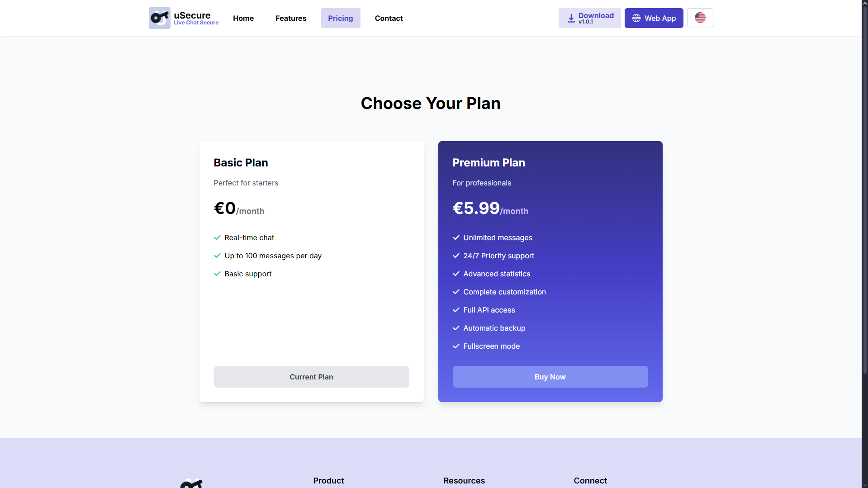The image size is (868, 488).
Task: Click checkmark beside Unlimited messages
Action: point(456,237)
